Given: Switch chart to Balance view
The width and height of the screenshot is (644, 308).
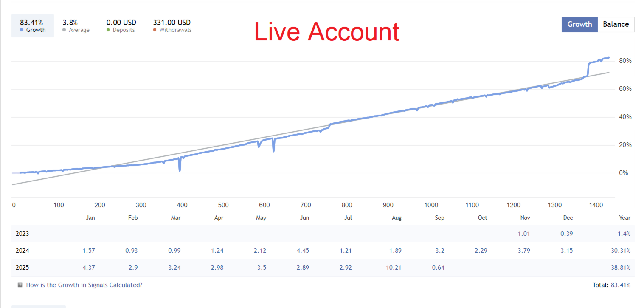Looking at the screenshot, I should pyautogui.click(x=616, y=24).
